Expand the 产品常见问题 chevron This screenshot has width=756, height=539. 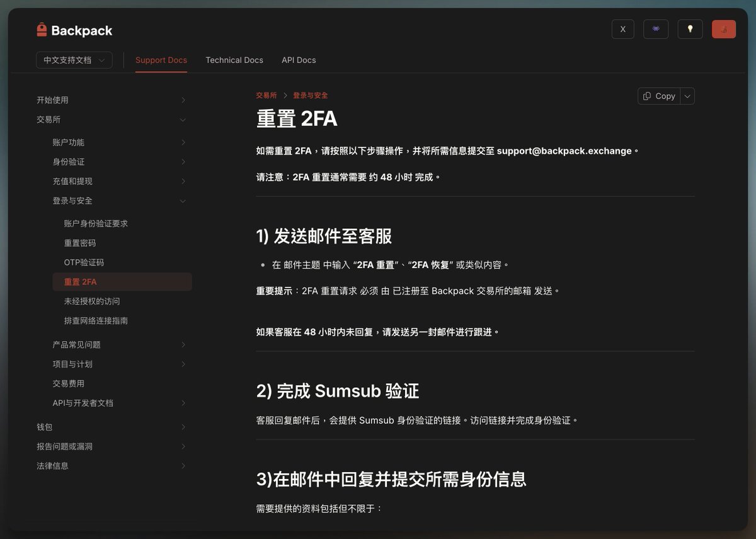click(x=183, y=344)
